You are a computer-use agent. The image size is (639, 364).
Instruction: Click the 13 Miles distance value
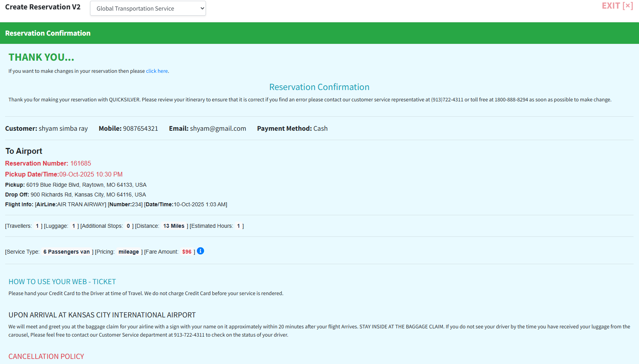coord(173,226)
